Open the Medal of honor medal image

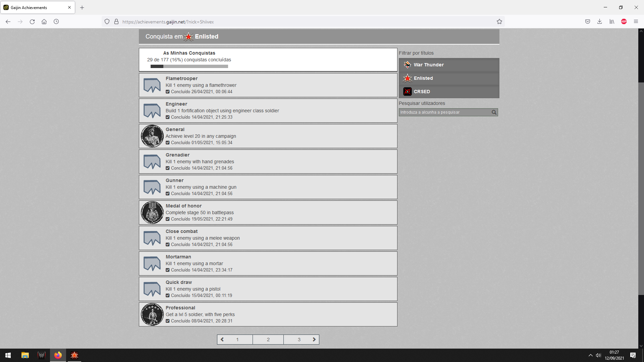tap(152, 213)
